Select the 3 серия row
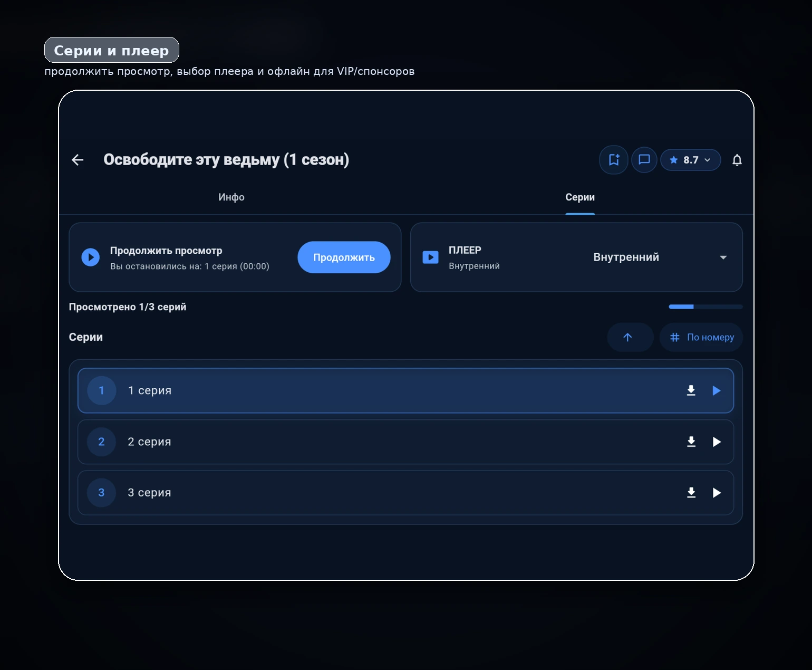 [369, 493]
